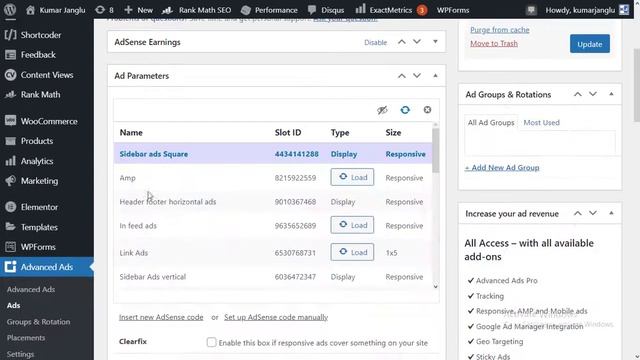This screenshot has width=640, height=360.
Task: Collapse the Ad Parameters panel
Action: click(x=435, y=76)
